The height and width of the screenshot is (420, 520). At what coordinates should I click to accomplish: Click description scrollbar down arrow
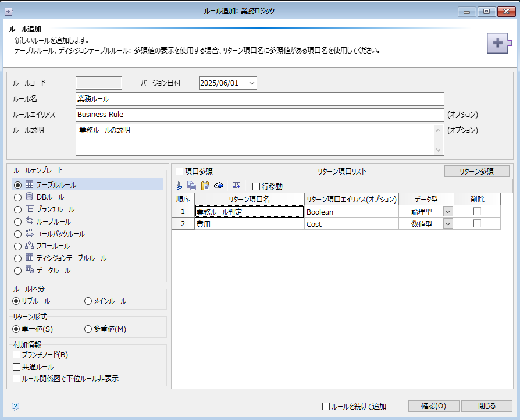pyautogui.click(x=438, y=150)
